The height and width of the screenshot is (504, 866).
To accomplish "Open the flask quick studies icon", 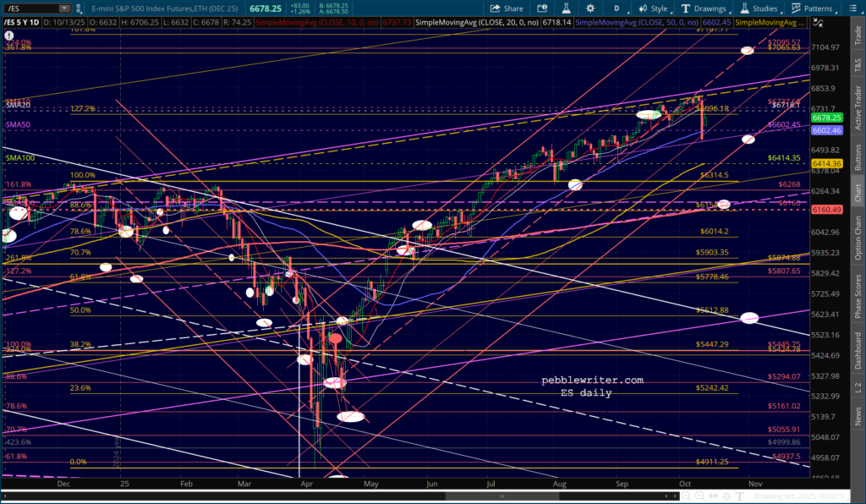I will tap(566, 8).
